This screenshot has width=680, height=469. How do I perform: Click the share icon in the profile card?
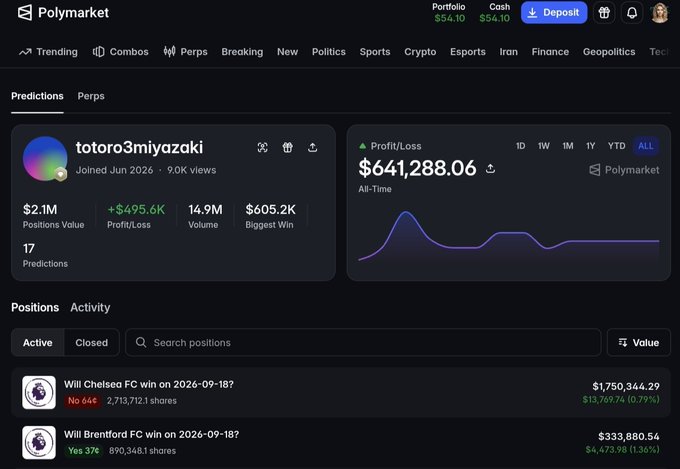[x=312, y=148]
